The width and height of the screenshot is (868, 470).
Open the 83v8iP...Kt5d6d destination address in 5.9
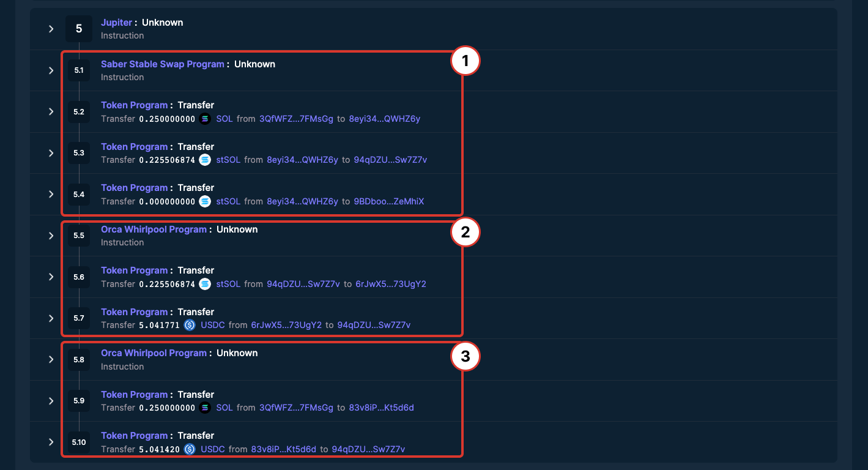tap(381, 408)
